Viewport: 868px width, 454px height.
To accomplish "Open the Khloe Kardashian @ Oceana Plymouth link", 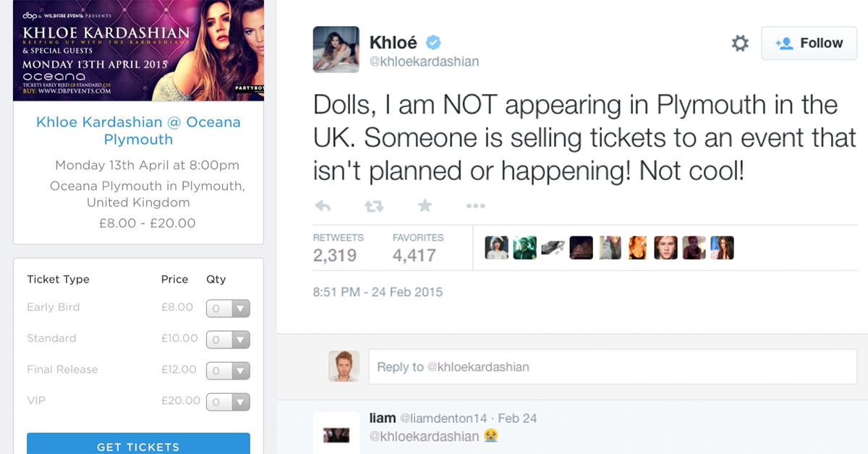I will (138, 131).
